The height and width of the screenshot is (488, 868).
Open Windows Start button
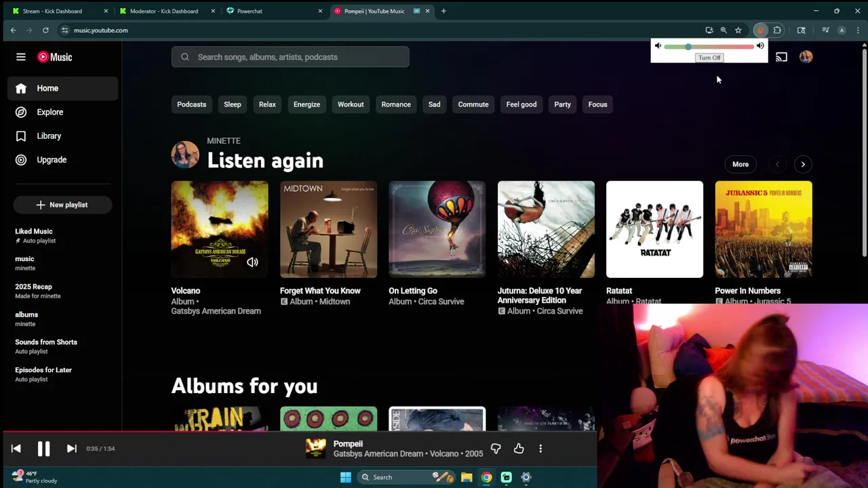click(x=345, y=477)
